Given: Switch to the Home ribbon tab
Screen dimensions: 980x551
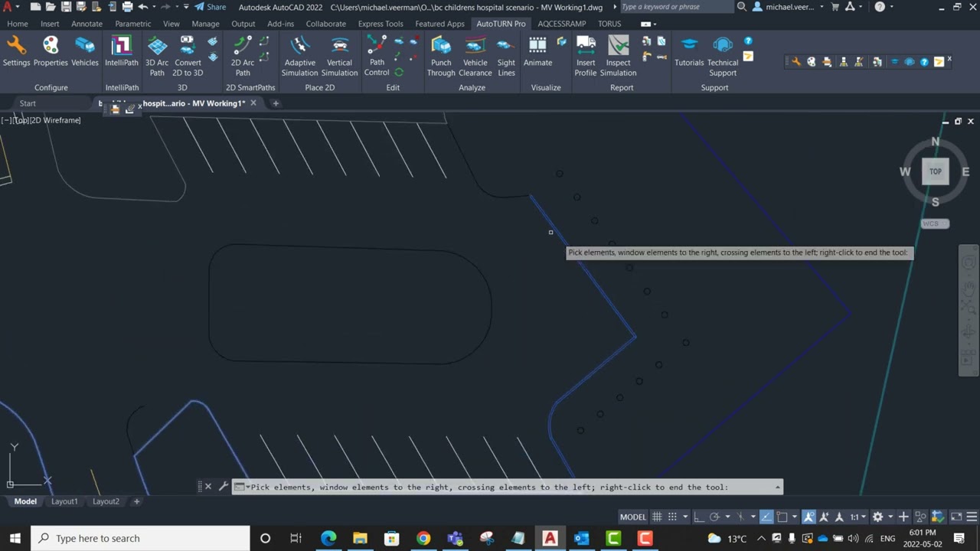Looking at the screenshot, I should 18,24.
